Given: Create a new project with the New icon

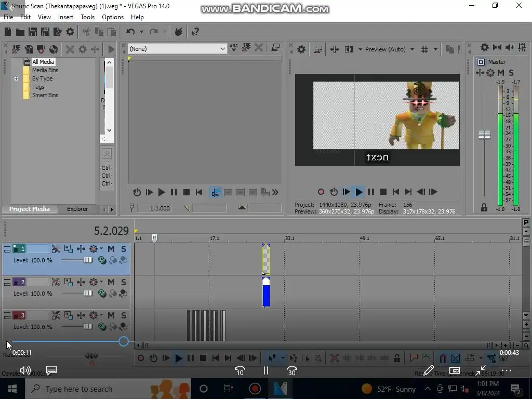Looking at the screenshot, I should (x=7, y=32).
